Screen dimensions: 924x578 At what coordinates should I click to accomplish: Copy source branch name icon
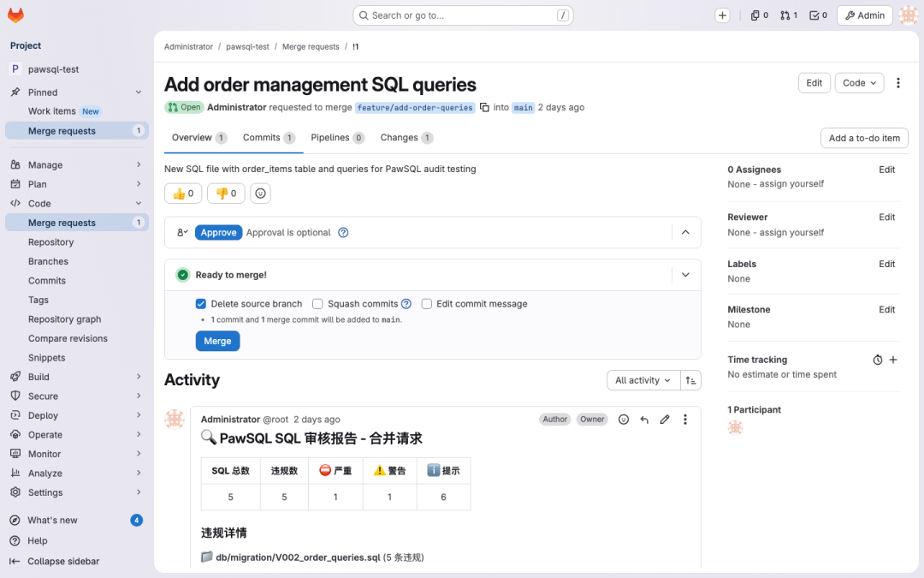(484, 107)
